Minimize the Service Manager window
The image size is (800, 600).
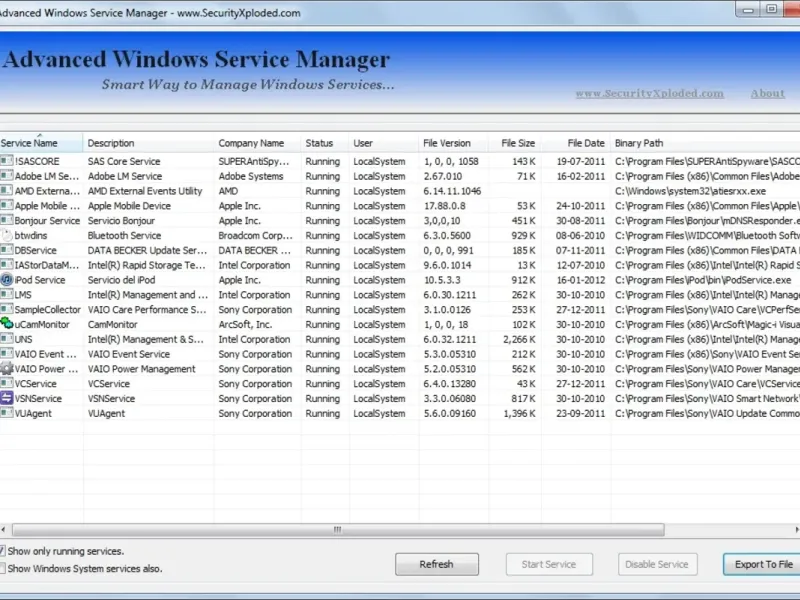coord(748,10)
